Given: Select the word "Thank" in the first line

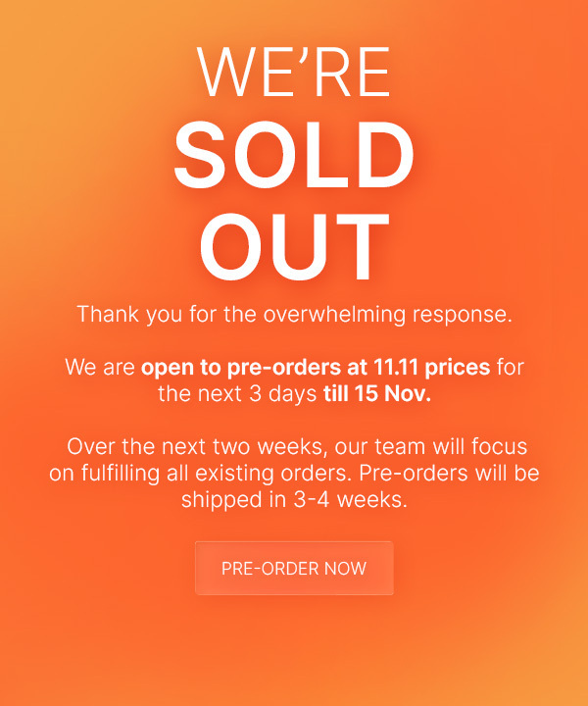Looking at the screenshot, I should [103, 316].
